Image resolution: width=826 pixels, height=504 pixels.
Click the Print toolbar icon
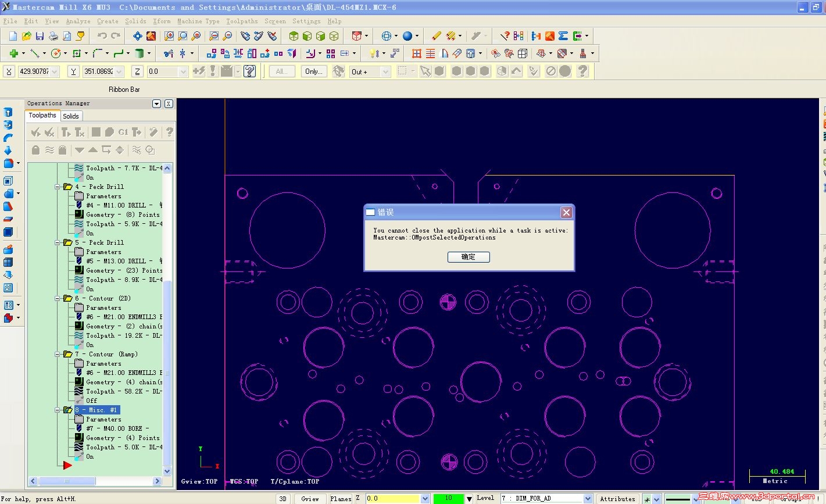point(53,36)
